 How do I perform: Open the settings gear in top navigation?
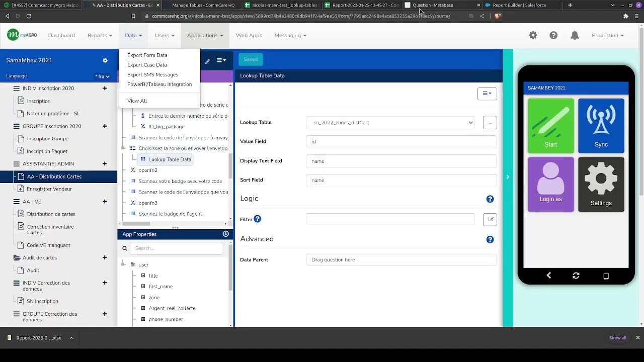[x=533, y=35]
